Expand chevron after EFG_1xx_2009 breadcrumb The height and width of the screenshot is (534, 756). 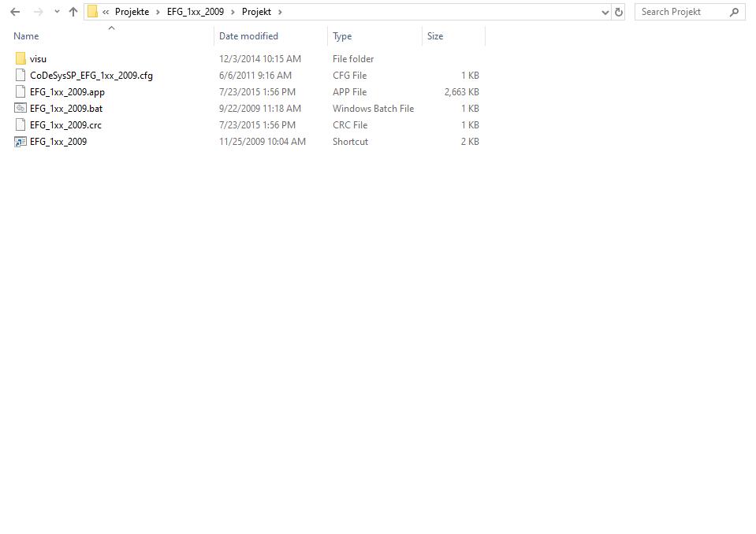233,12
